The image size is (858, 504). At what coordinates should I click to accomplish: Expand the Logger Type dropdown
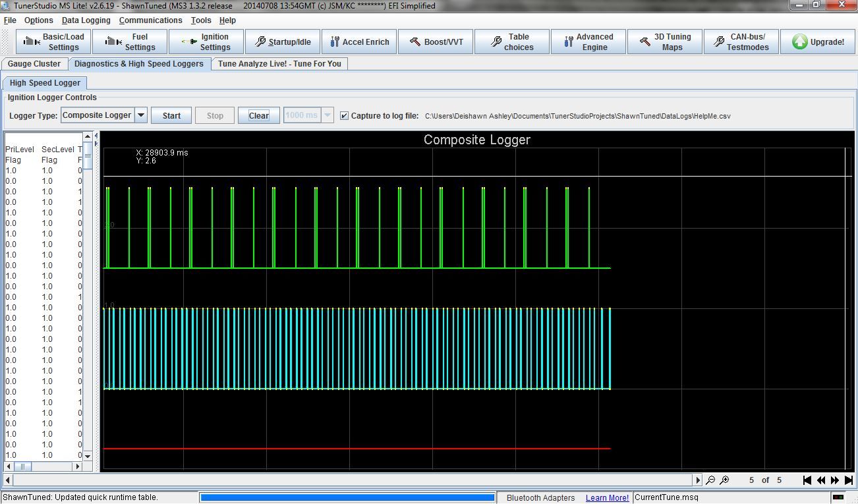coord(140,115)
